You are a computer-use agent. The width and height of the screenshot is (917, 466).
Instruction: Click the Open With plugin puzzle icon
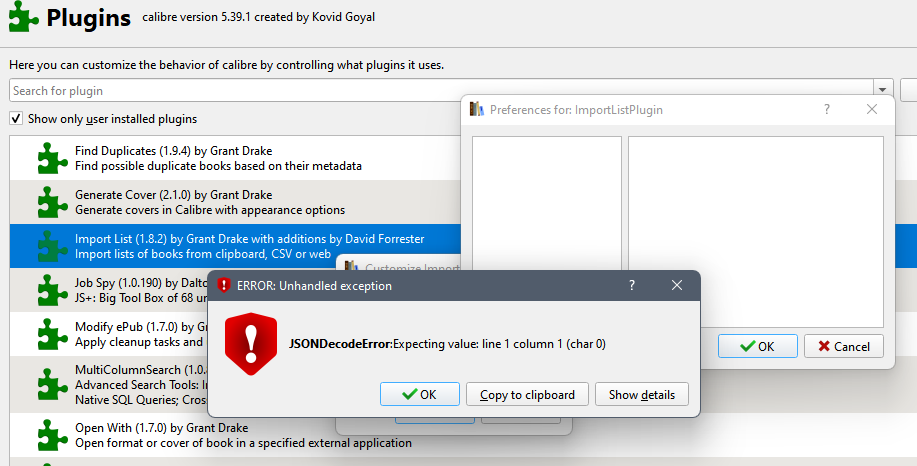coord(53,435)
